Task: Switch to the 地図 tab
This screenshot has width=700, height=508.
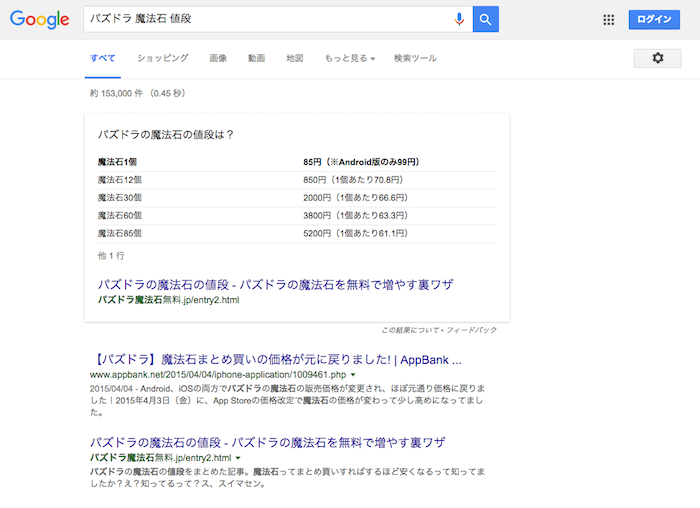Action: click(295, 58)
